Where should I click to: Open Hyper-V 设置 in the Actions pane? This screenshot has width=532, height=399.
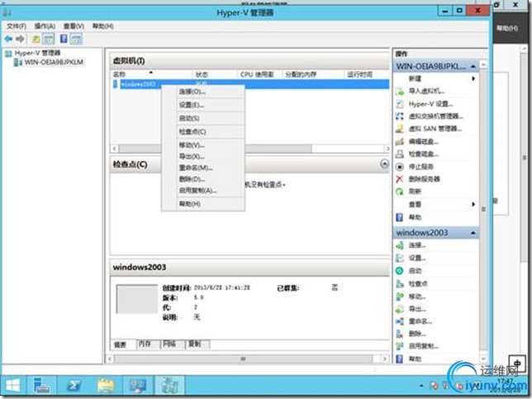tap(430, 104)
